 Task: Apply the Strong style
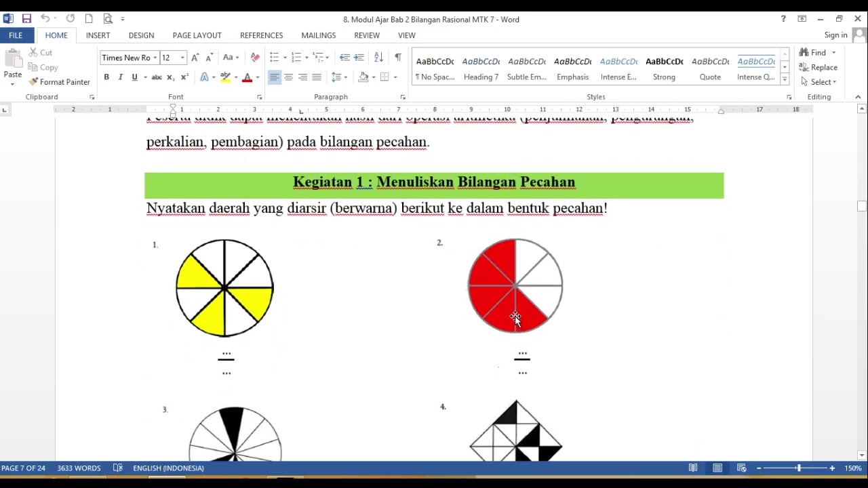coord(665,68)
